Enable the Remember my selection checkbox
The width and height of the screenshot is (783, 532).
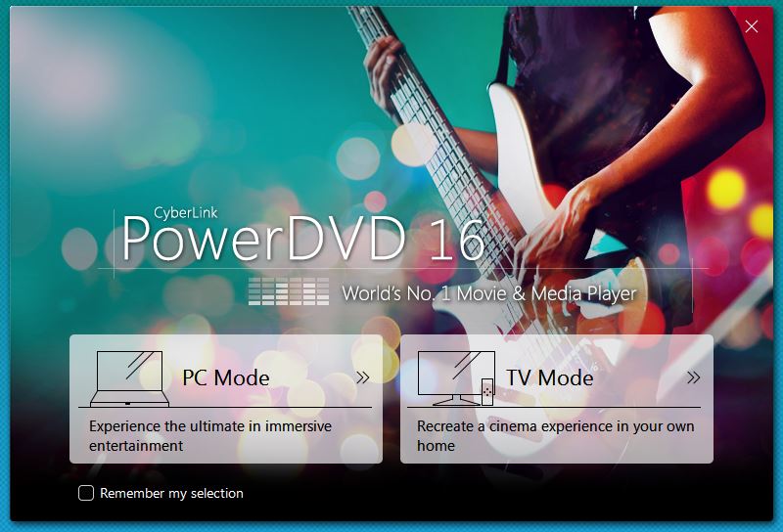pos(86,493)
